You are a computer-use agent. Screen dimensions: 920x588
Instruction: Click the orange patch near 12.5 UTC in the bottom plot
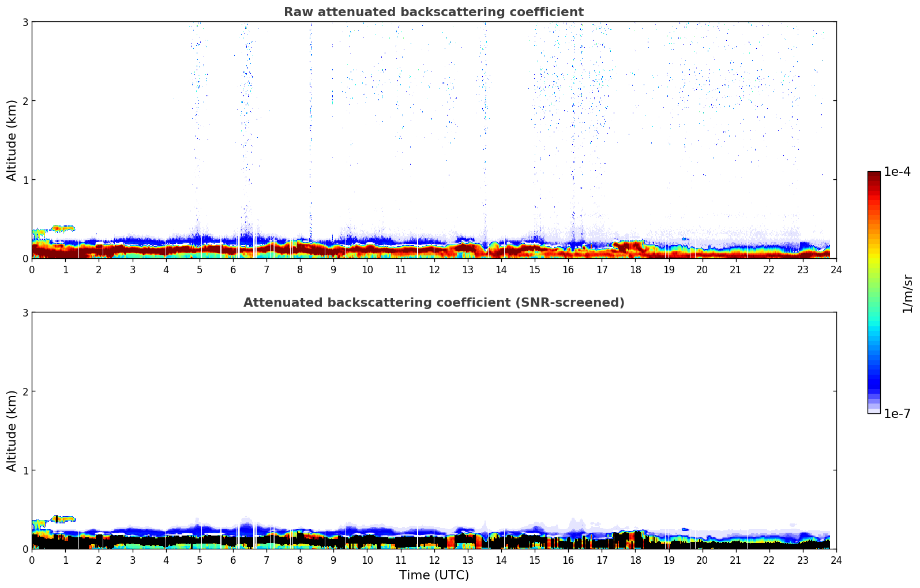pos(450,541)
